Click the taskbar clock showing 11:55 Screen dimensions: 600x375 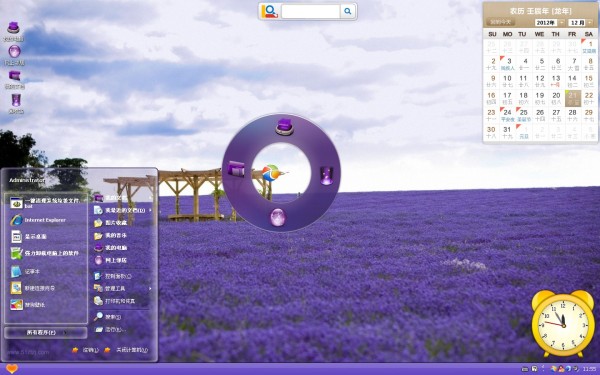tap(589, 369)
